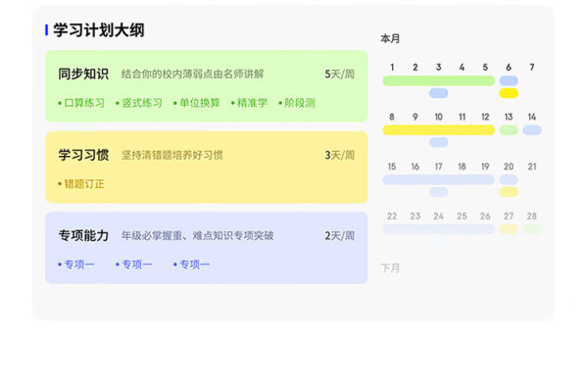Choose the 精准学 item
This screenshot has width=588, height=390.
249,103
